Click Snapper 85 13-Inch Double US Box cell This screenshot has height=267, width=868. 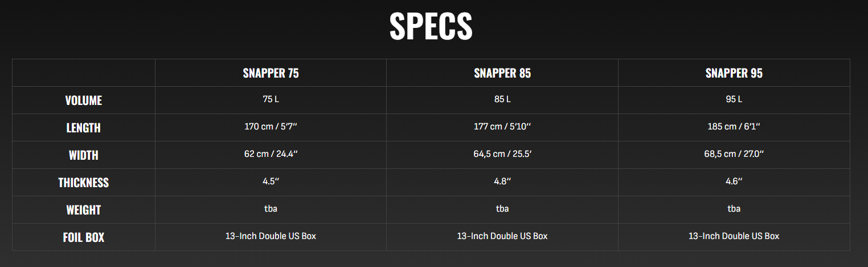pyautogui.click(x=502, y=236)
